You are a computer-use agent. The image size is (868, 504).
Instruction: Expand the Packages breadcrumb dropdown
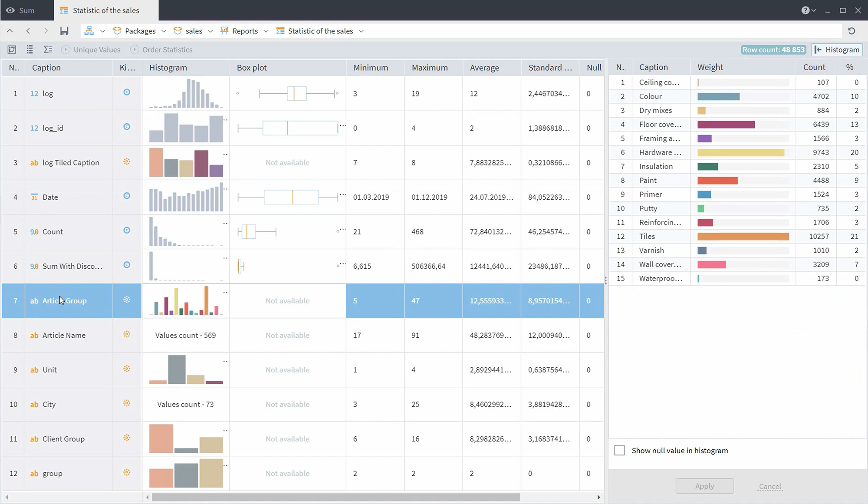pyautogui.click(x=164, y=31)
